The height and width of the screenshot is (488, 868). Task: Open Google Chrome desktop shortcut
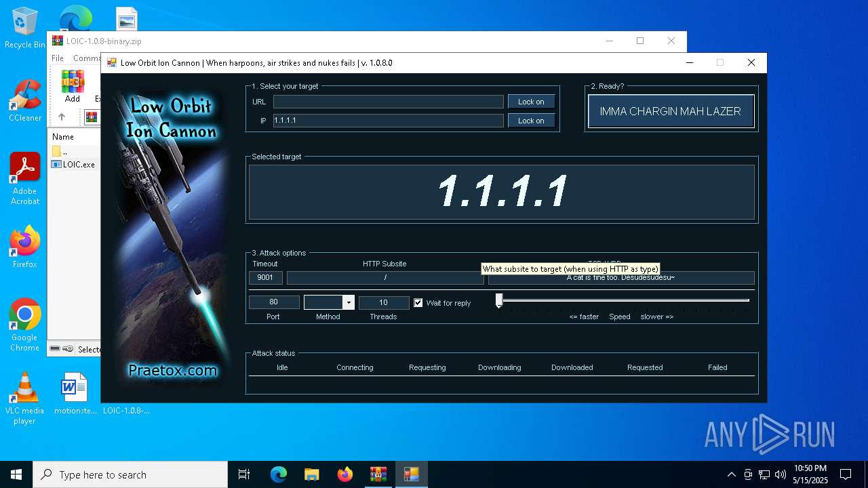pyautogui.click(x=25, y=325)
